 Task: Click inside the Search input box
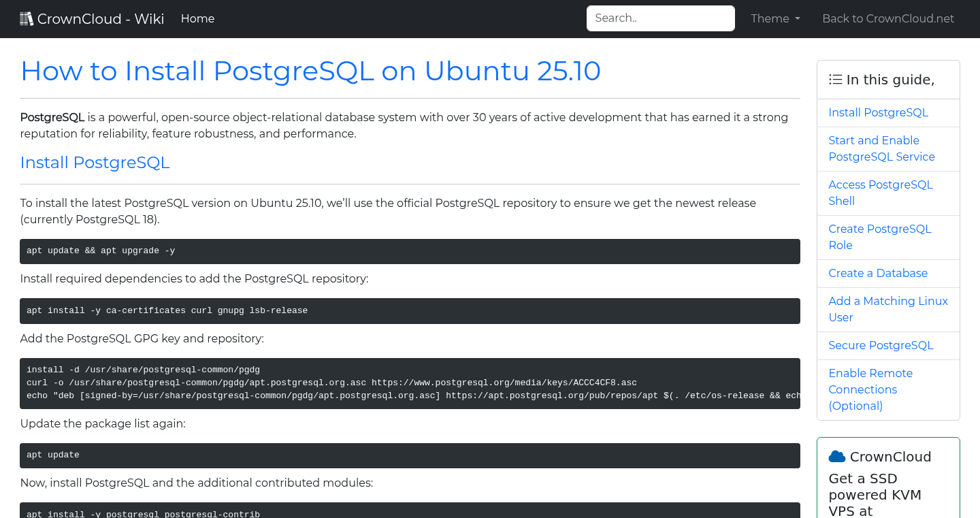tap(660, 18)
